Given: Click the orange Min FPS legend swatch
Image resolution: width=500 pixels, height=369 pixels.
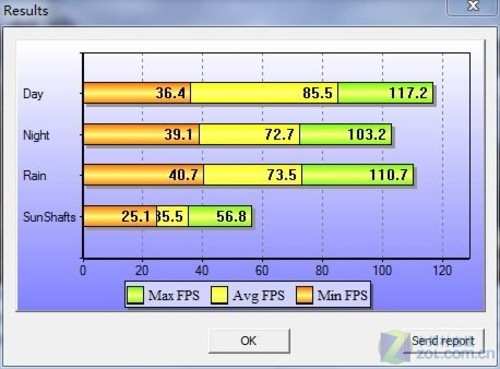Looking at the screenshot, I should tap(304, 295).
